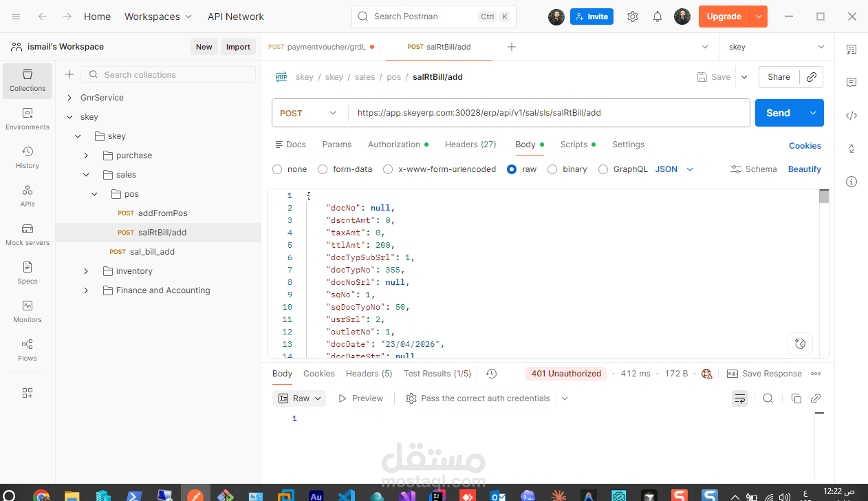Open the JSON format dropdown
Screen dimensions: 868x501
[674, 169]
